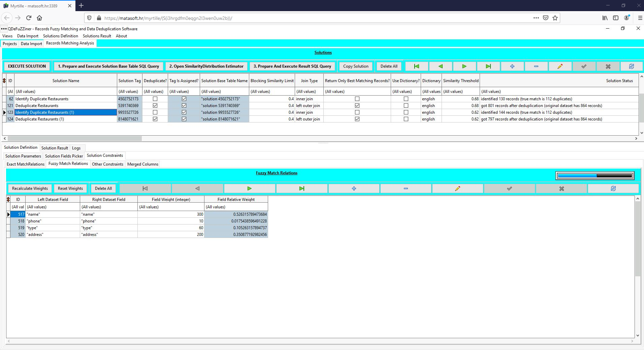
Task: Open Left Dataset Field filter dropdown
Action: click(53, 207)
